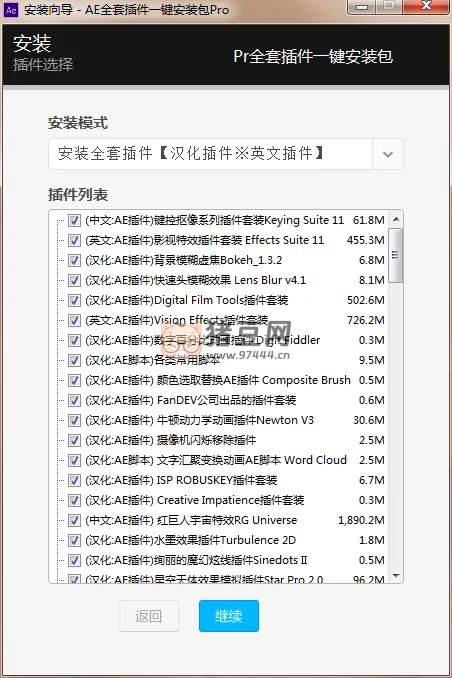
Task: Open the install mode dropdown arrow
Action: (x=388, y=154)
